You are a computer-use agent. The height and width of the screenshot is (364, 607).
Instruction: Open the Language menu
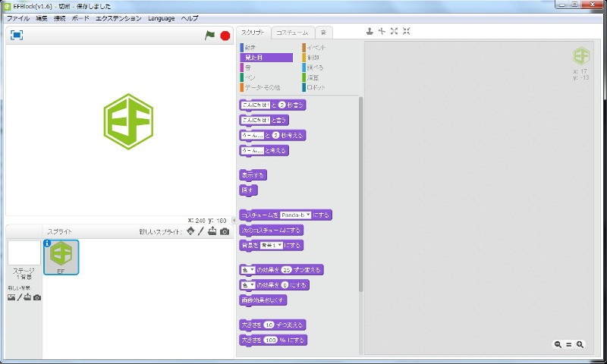point(161,18)
